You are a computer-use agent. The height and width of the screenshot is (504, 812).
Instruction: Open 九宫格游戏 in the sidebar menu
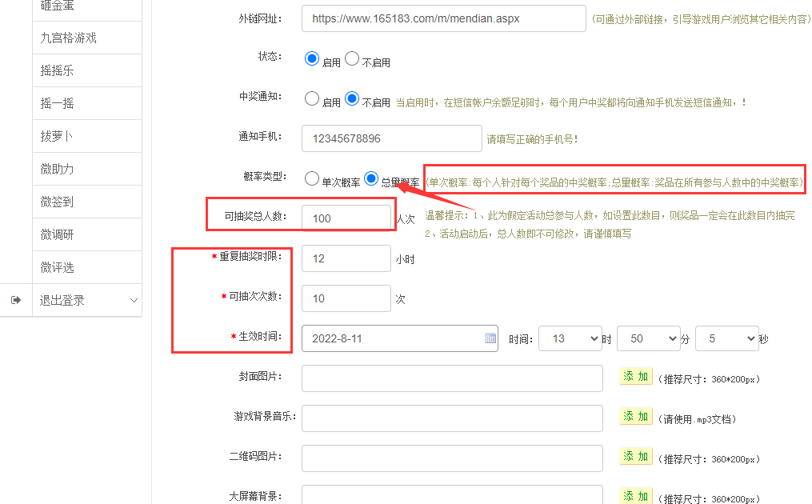(69, 38)
